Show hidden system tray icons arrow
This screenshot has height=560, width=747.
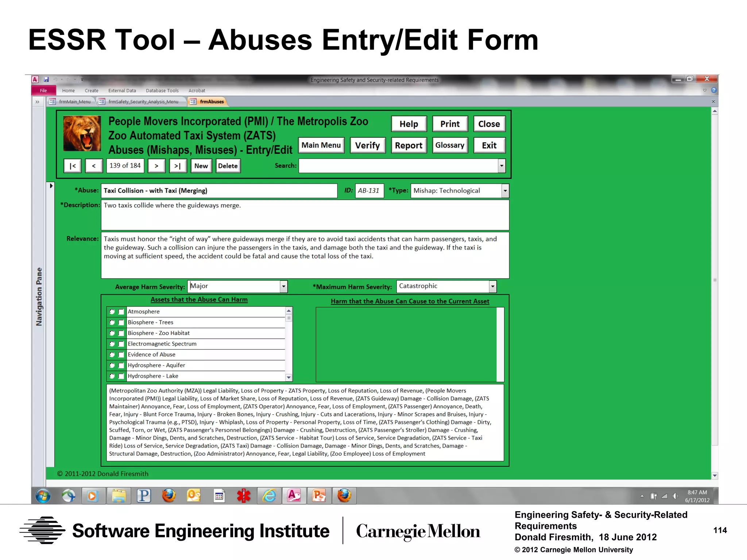(642, 496)
